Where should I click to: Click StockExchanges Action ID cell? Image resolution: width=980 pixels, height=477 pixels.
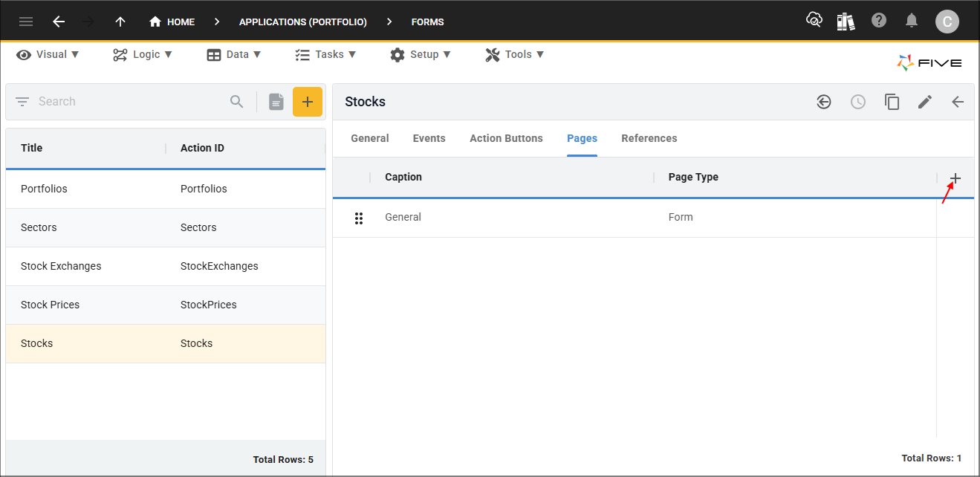[219, 266]
